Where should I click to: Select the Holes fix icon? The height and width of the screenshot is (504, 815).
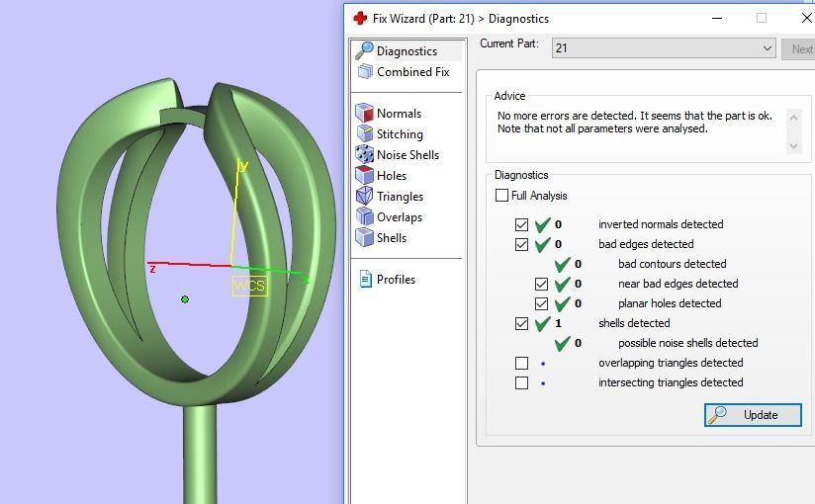364,175
